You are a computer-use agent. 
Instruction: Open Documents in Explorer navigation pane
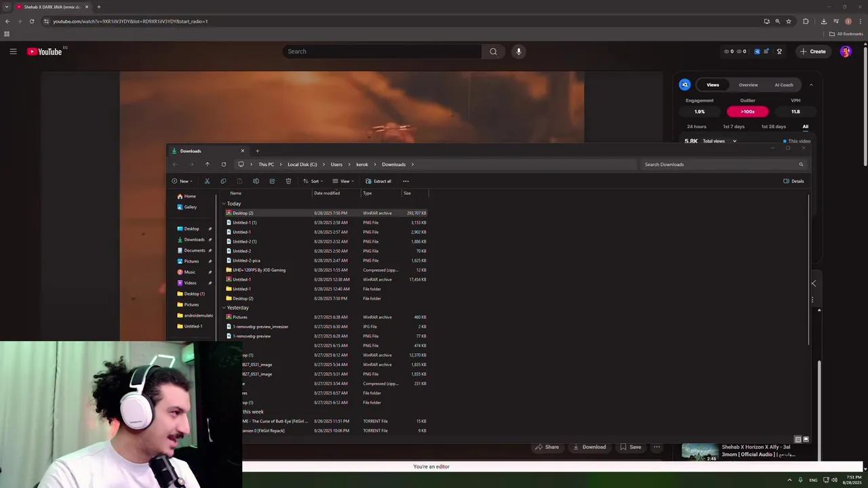click(195, 250)
